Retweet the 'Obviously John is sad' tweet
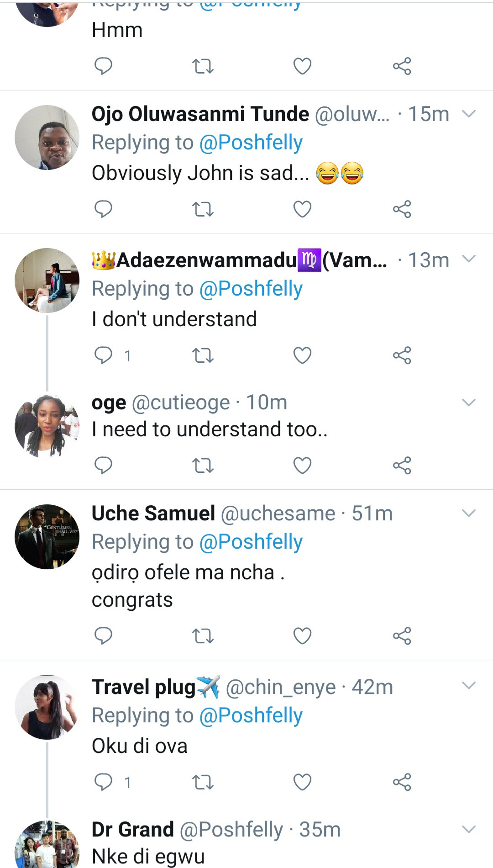 coord(203,209)
